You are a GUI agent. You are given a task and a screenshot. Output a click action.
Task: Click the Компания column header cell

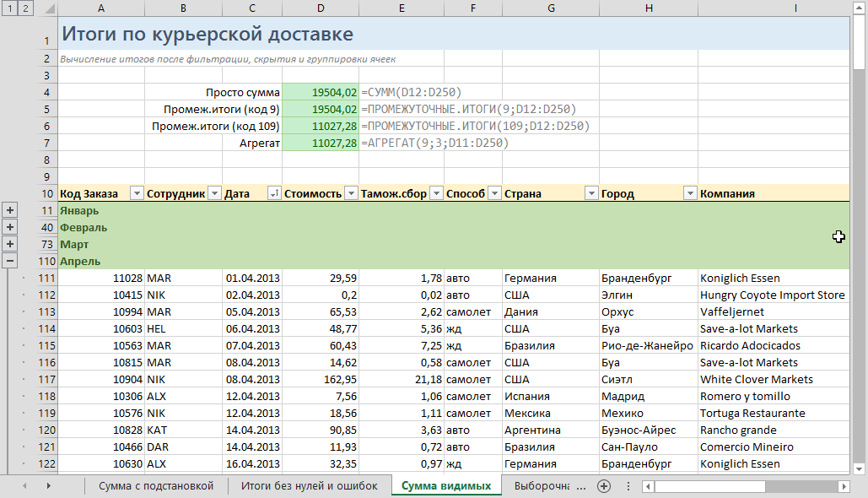click(774, 193)
